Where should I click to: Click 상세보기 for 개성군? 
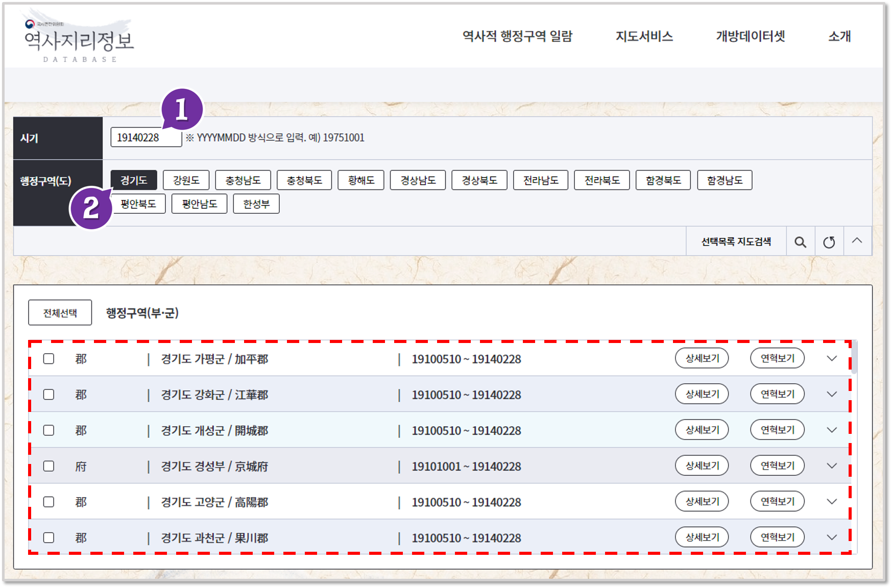coord(702,430)
